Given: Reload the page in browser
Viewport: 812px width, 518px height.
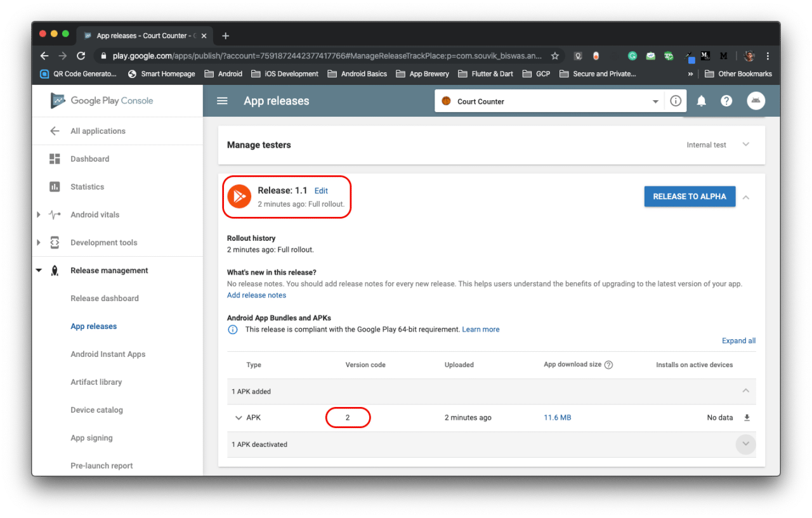Looking at the screenshot, I should (x=81, y=56).
